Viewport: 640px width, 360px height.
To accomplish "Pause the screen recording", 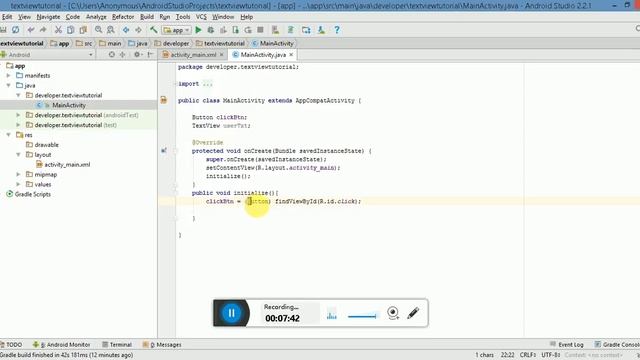I will (x=231, y=313).
